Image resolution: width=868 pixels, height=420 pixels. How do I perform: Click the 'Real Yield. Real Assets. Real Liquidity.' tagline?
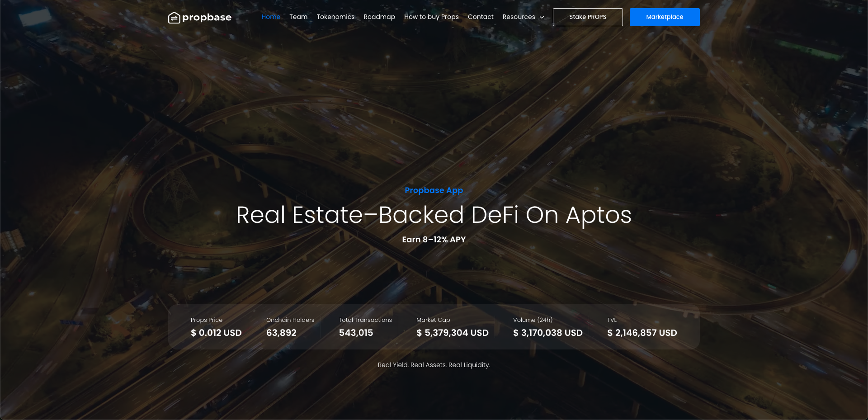click(x=434, y=365)
